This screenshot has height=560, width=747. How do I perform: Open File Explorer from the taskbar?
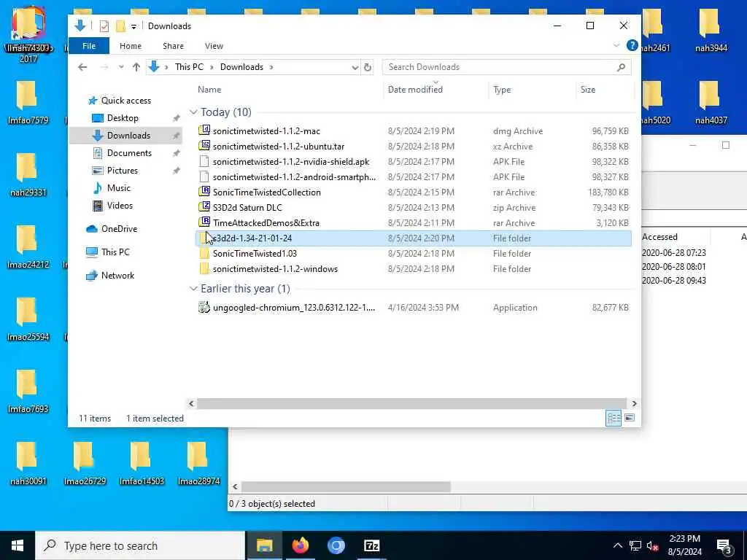pos(264,545)
